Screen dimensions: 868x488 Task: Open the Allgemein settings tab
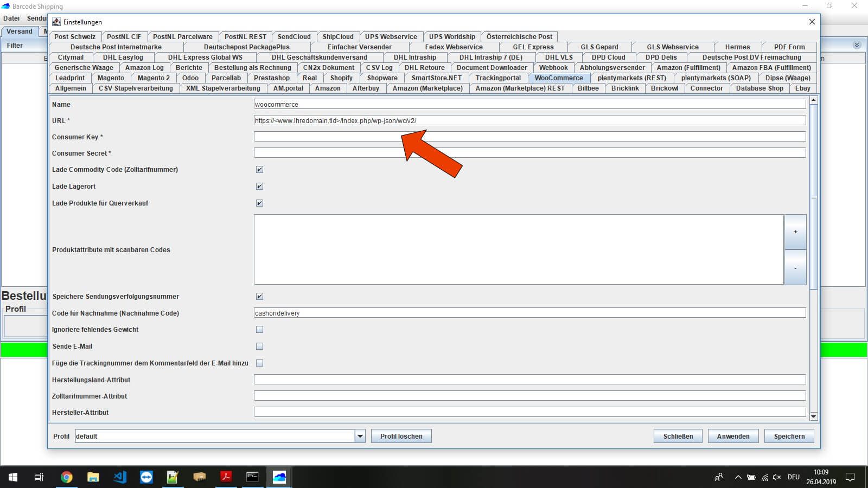coord(71,88)
